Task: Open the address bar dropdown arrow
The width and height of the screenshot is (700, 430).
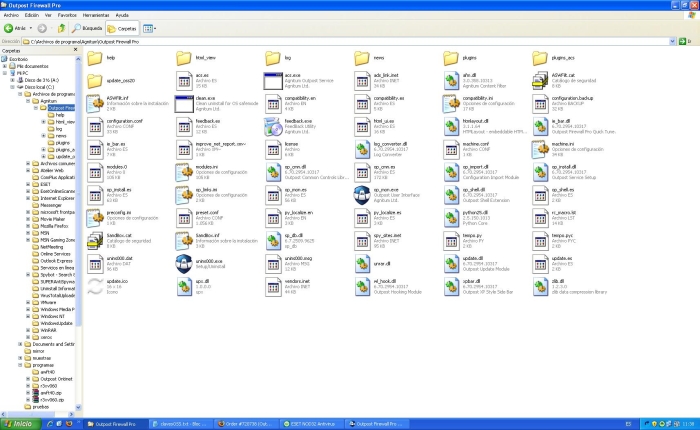Action: [x=672, y=42]
